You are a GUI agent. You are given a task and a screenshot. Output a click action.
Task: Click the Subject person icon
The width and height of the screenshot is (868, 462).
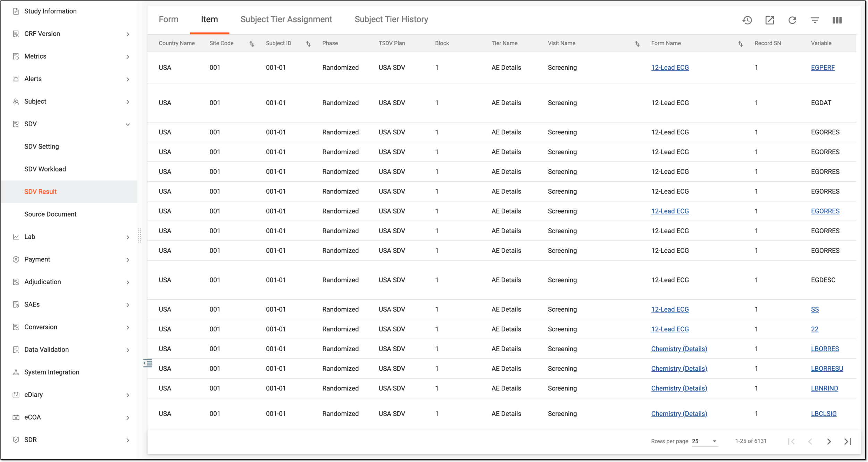(16, 101)
